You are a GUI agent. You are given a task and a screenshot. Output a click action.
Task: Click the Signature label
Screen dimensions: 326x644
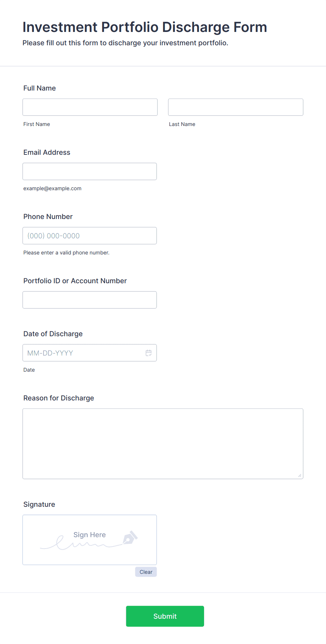pyautogui.click(x=39, y=504)
